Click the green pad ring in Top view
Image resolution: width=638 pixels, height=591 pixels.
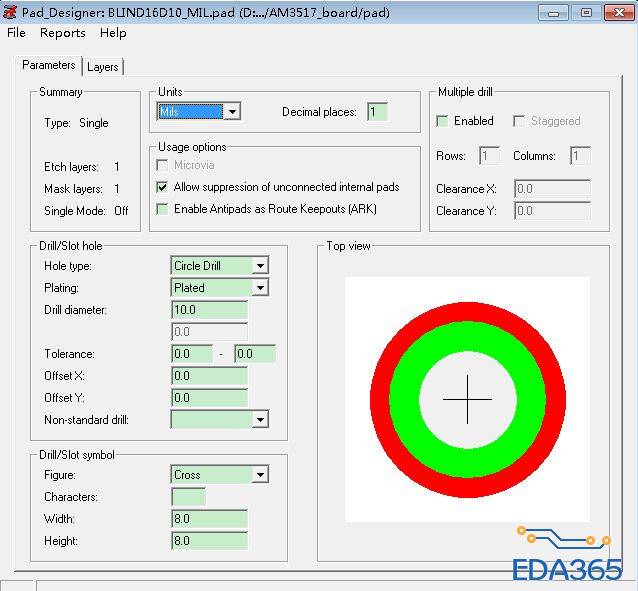click(x=468, y=336)
